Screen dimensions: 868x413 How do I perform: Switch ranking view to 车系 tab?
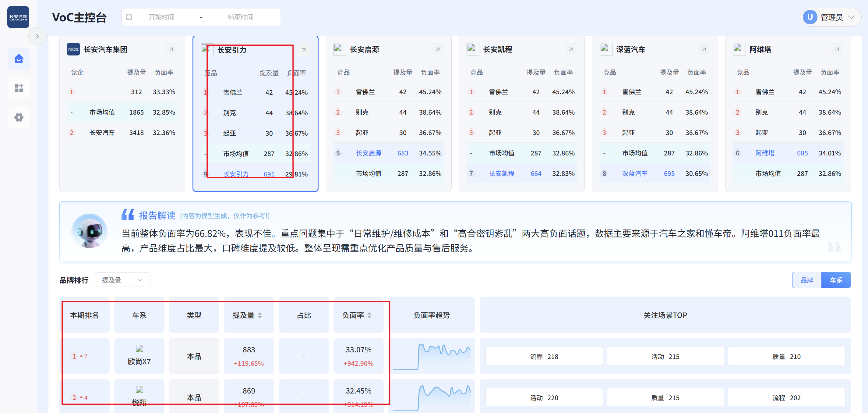[x=836, y=280]
